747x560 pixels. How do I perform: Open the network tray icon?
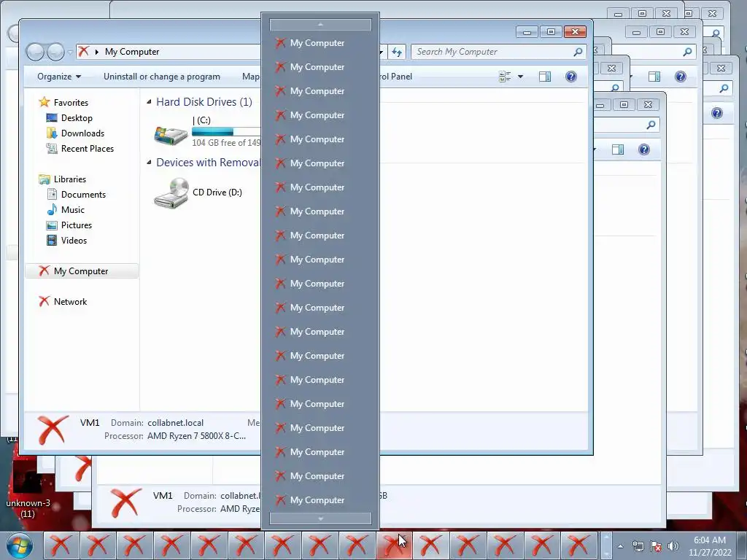coord(638,546)
